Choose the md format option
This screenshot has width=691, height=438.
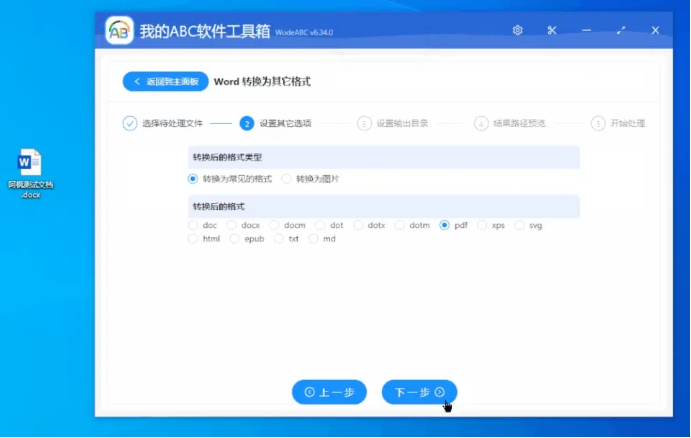click(314, 240)
